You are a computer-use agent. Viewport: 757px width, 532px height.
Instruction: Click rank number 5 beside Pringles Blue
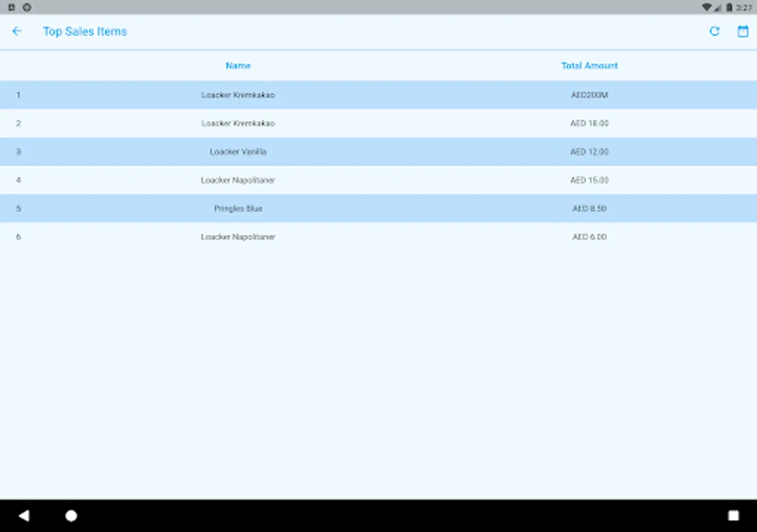click(18, 208)
